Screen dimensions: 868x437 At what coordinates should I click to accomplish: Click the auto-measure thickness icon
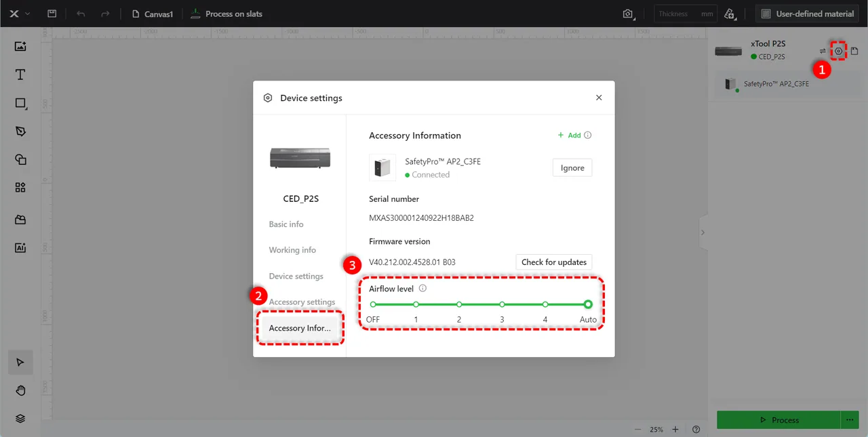click(x=730, y=14)
